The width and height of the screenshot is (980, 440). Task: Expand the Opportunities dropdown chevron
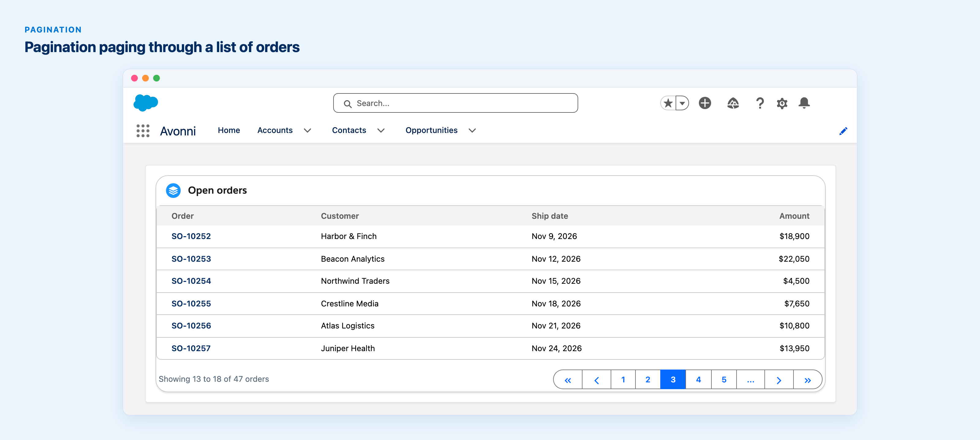pyautogui.click(x=472, y=131)
